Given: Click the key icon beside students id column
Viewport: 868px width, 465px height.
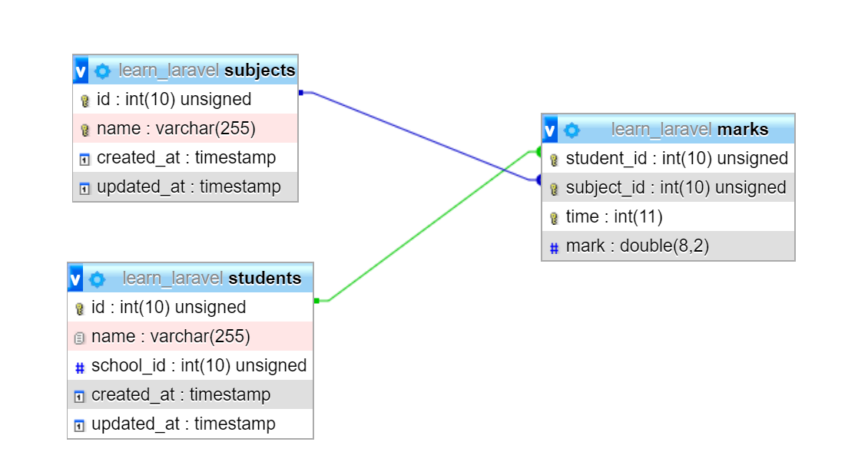Looking at the screenshot, I should pos(79,308).
